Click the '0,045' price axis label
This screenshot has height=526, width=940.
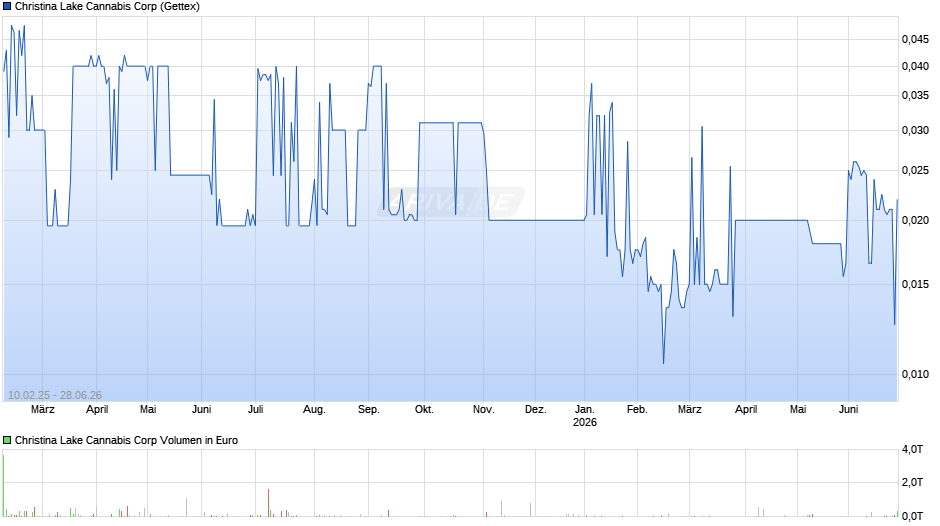click(915, 40)
